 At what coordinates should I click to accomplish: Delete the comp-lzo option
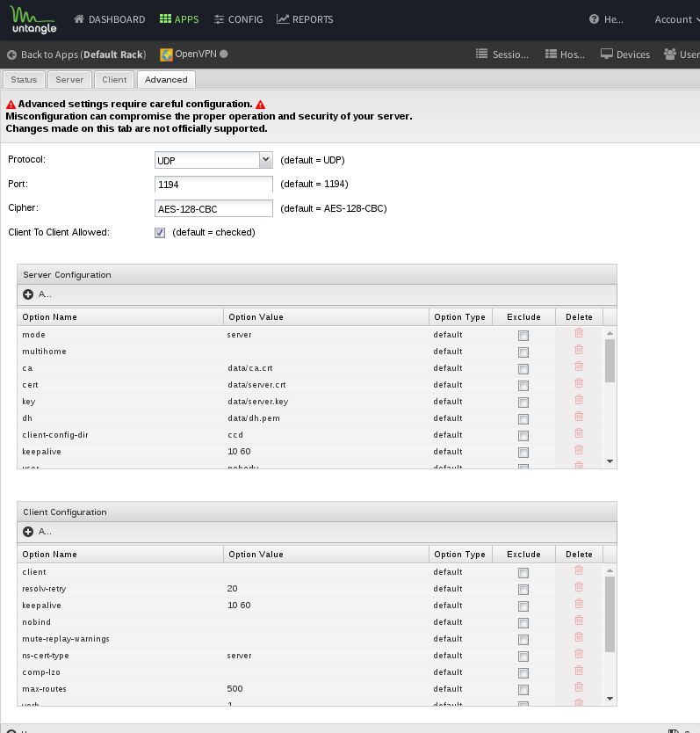click(579, 671)
